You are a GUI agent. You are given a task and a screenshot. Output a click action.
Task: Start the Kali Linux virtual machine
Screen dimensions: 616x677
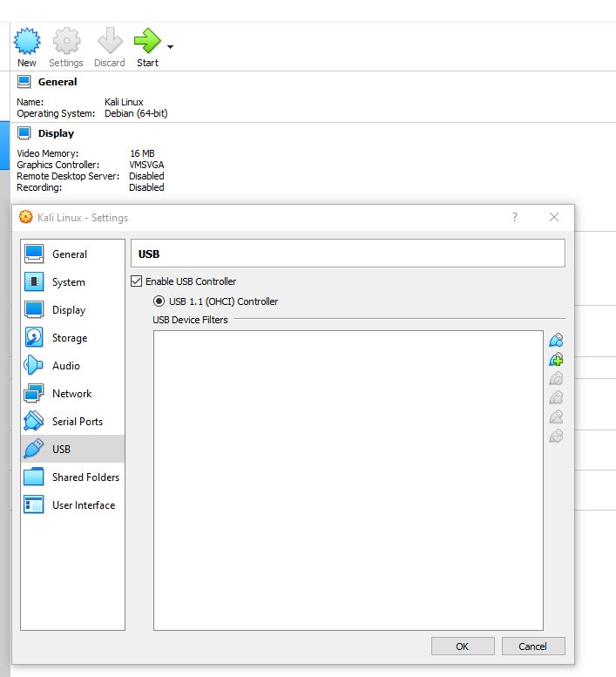click(147, 48)
